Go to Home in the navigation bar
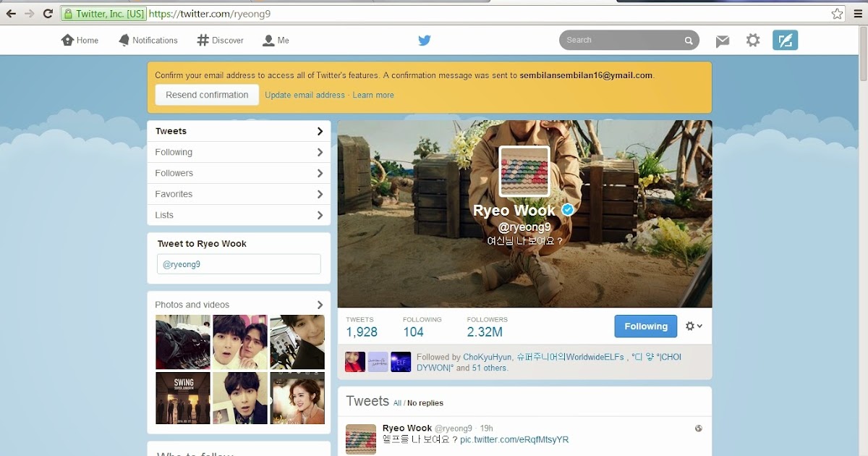 point(80,41)
